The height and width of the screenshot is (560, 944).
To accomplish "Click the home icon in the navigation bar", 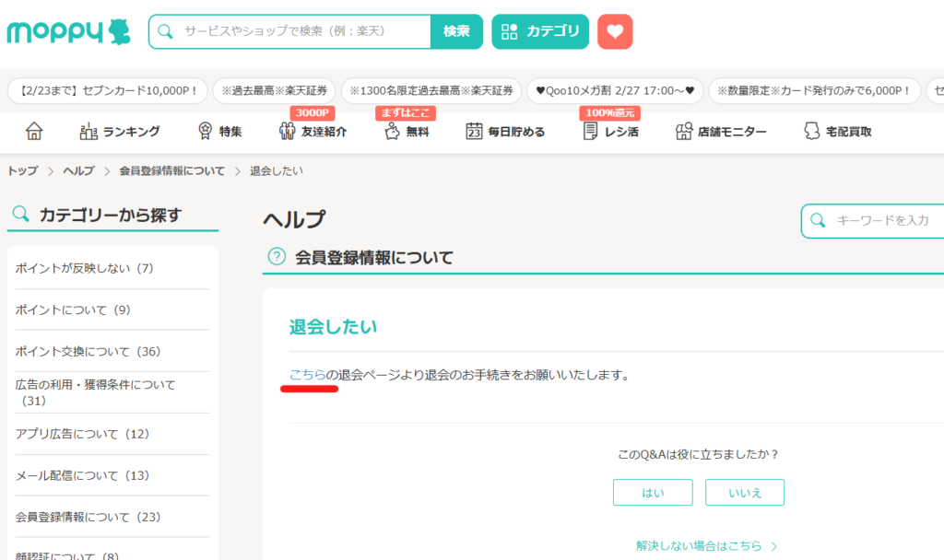I will pyautogui.click(x=33, y=131).
